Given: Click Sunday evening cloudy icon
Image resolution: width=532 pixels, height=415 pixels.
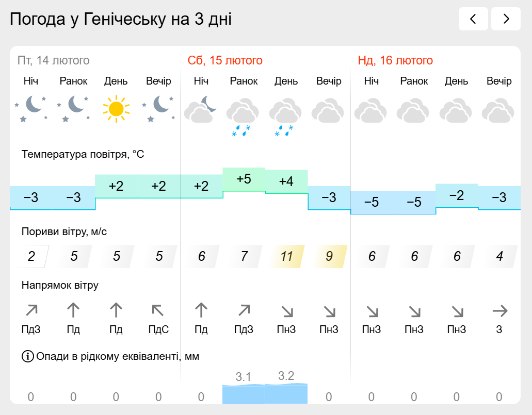Looking at the screenshot, I should click(x=498, y=110).
